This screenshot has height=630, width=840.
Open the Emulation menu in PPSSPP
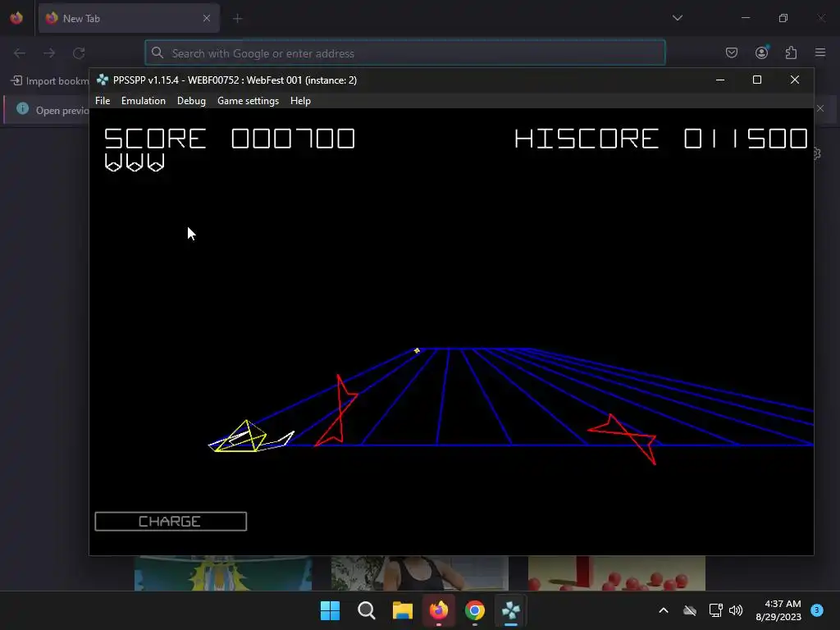click(143, 101)
